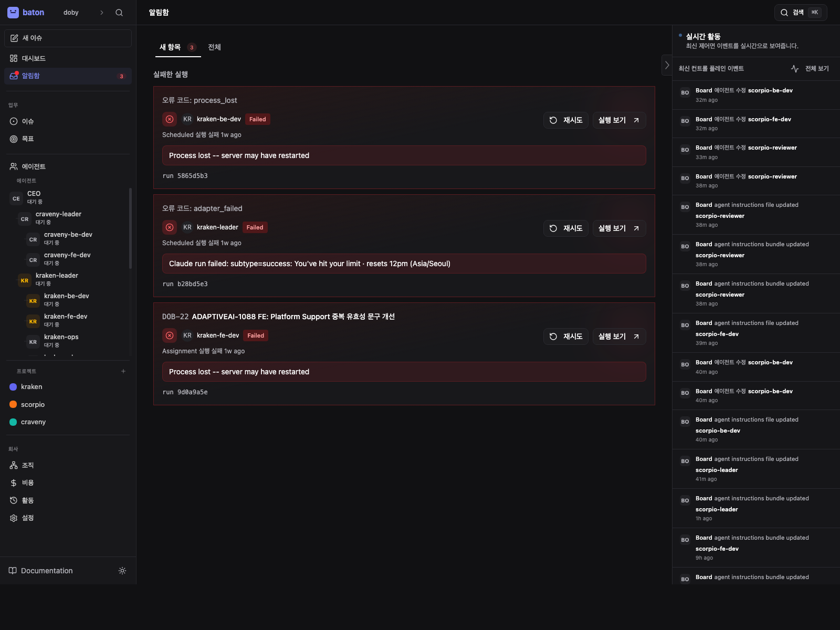The width and height of the screenshot is (840, 630).
Task: Open the 대시보드 dashboard icon
Action: tap(14, 58)
